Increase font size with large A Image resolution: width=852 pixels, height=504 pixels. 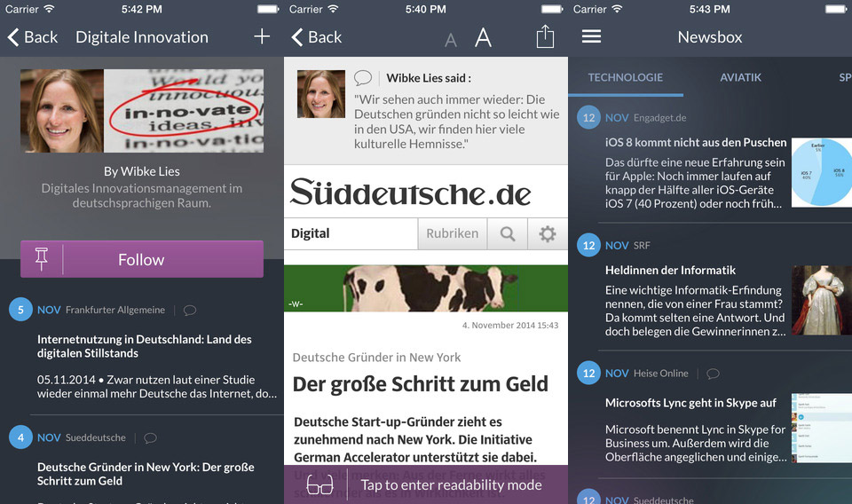pos(483,37)
